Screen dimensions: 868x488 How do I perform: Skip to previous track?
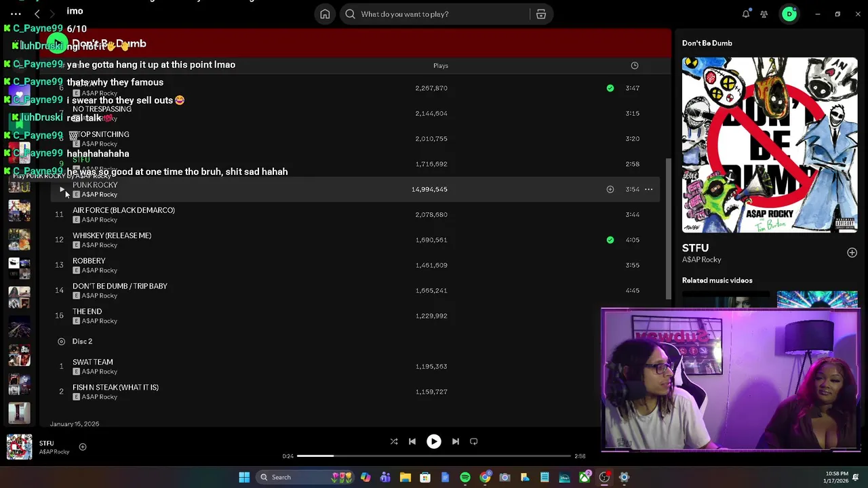412,441
